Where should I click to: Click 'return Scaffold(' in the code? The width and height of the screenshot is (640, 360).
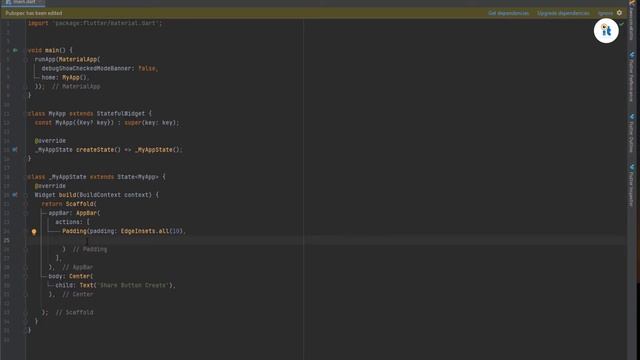click(x=69, y=204)
